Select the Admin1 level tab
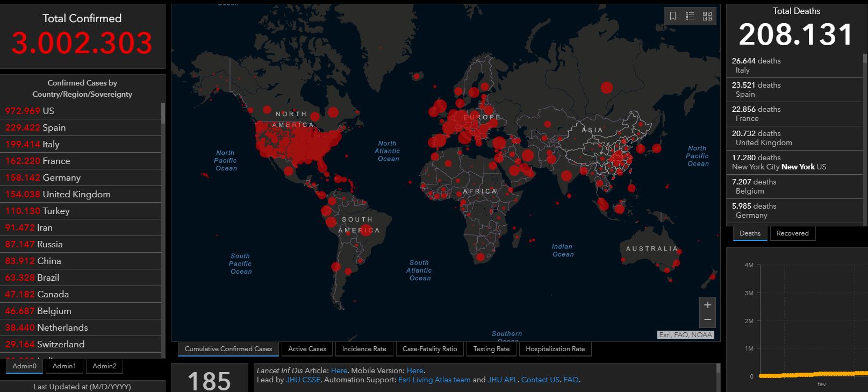Viewport: 868px width, 392px height. tap(64, 366)
